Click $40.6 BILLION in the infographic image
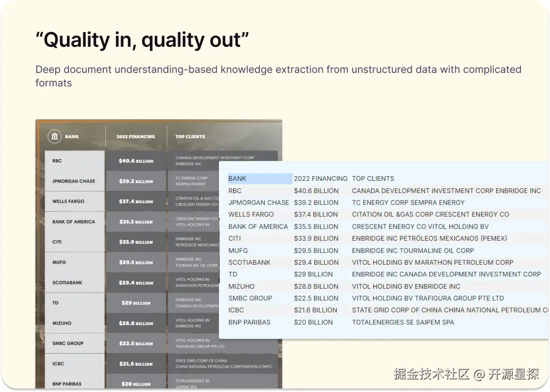The height and width of the screenshot is (392, 550). [x=136, y=161]
